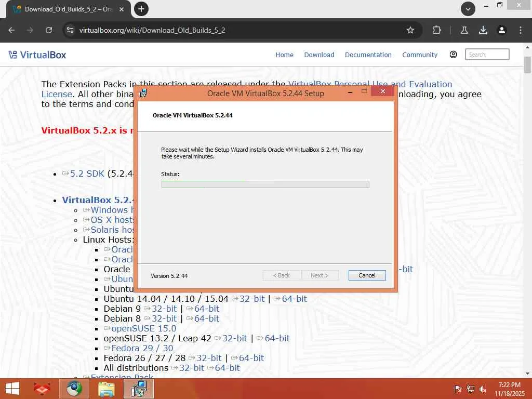
Task: Open the Debian 9 32-bit link
Action: click(164, 309)
